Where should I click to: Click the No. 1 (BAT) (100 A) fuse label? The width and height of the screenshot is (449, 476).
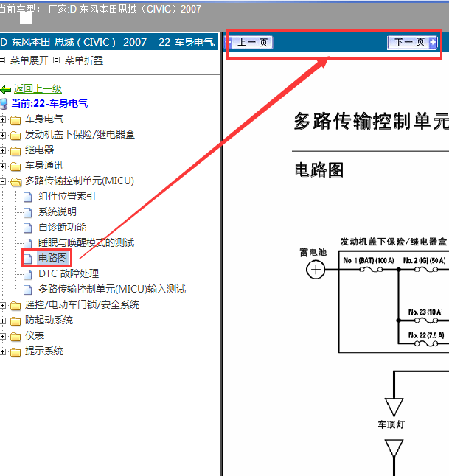click(369, 260)
